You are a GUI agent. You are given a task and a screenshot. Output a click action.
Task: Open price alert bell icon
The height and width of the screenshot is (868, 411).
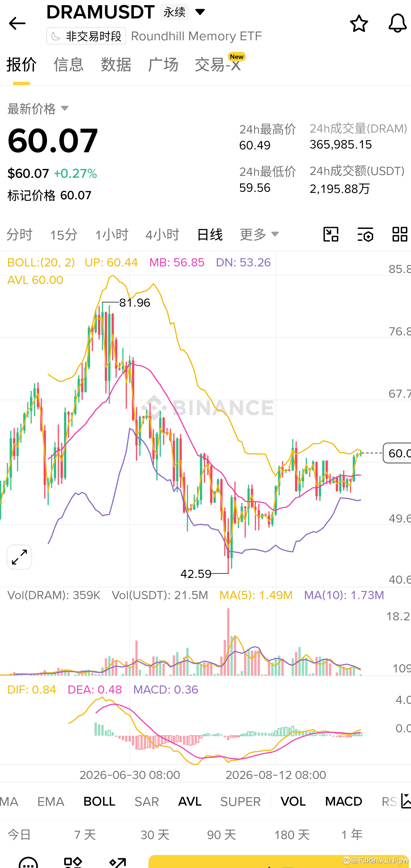pos(397,23)
